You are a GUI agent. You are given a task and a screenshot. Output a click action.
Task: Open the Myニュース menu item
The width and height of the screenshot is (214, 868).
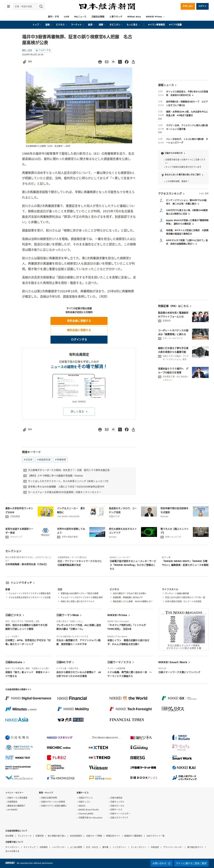[x=80, y=17]
